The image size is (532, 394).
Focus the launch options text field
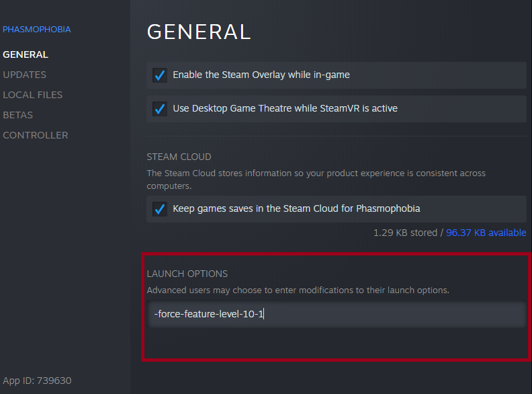[x=336, y=314]
